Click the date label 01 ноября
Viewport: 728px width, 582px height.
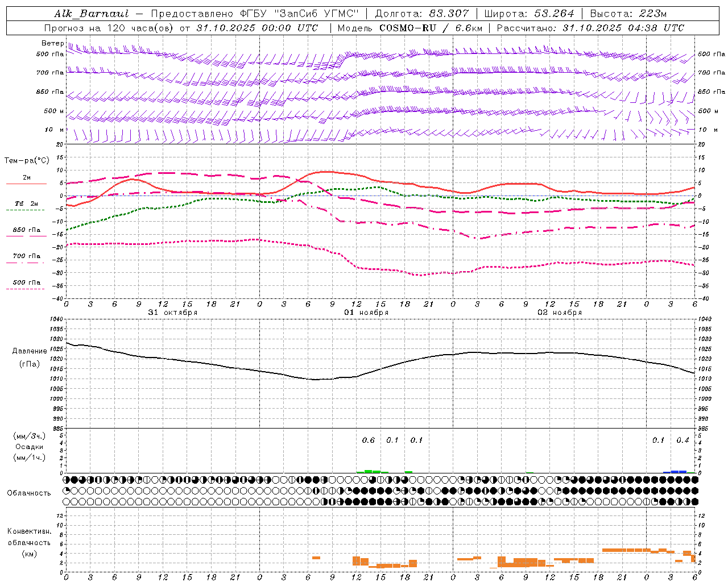(366, 313)
